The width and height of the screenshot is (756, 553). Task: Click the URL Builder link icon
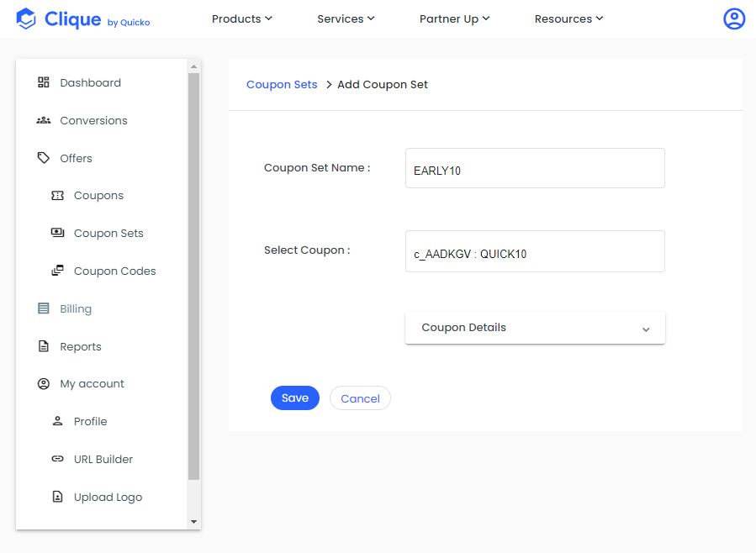[x=57, y=459]
